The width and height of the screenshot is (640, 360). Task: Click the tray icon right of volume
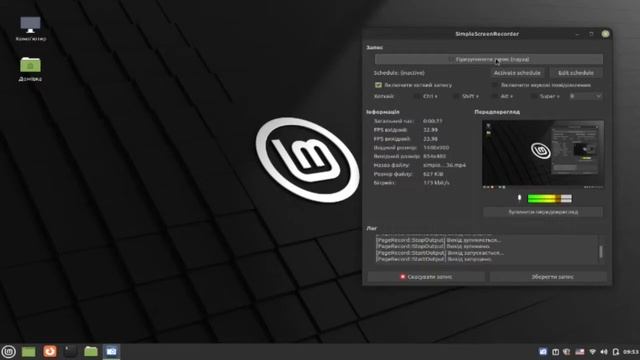tap(616, 352)
